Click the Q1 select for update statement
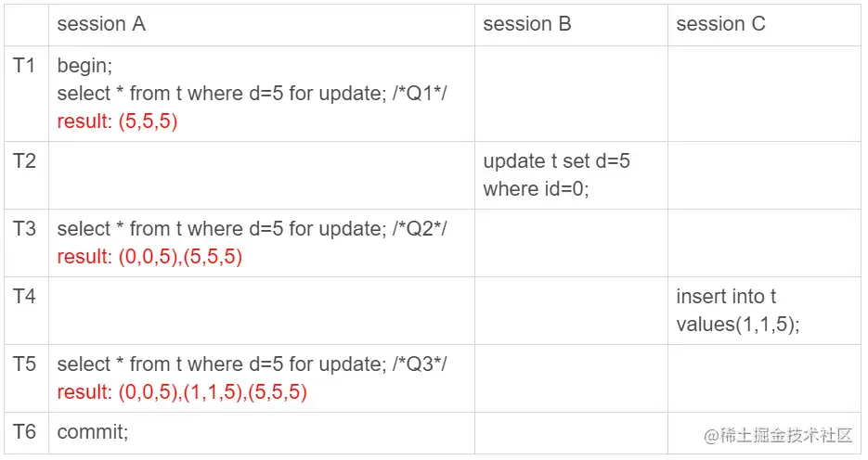 coord(252,94)
